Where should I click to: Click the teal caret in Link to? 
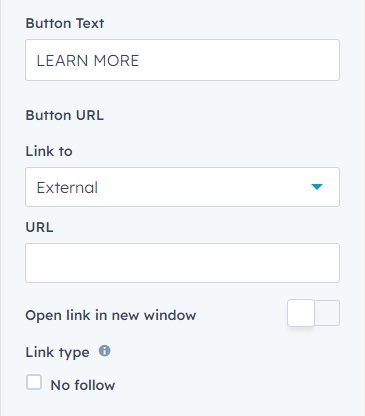(317, 187)
